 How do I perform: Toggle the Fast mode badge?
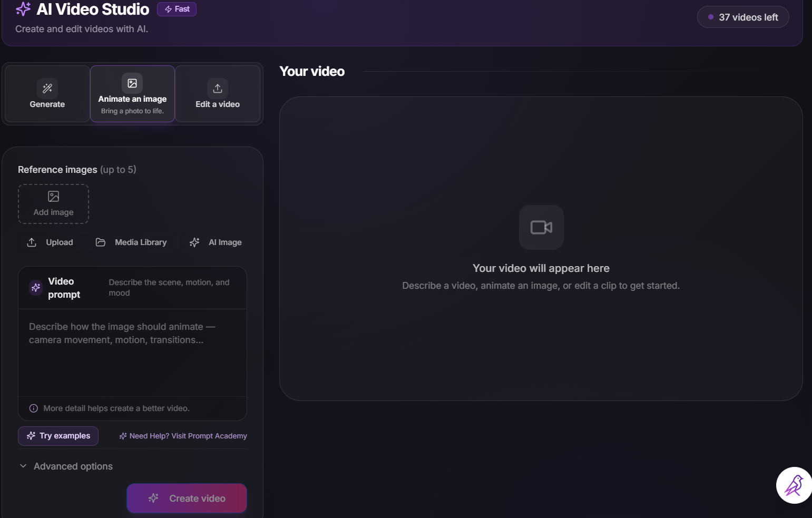pos(177,9)
